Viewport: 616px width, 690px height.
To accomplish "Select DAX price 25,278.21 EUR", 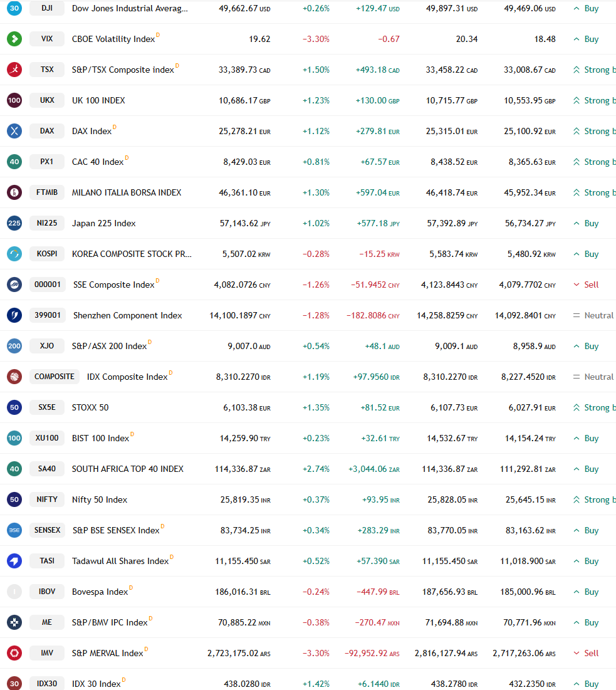I will [x=244, y=131].
